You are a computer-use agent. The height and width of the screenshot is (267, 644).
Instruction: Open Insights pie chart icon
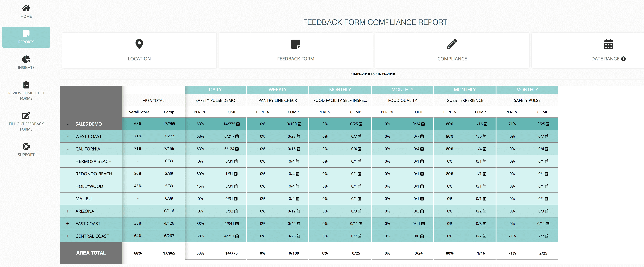(x=26, y=59)
